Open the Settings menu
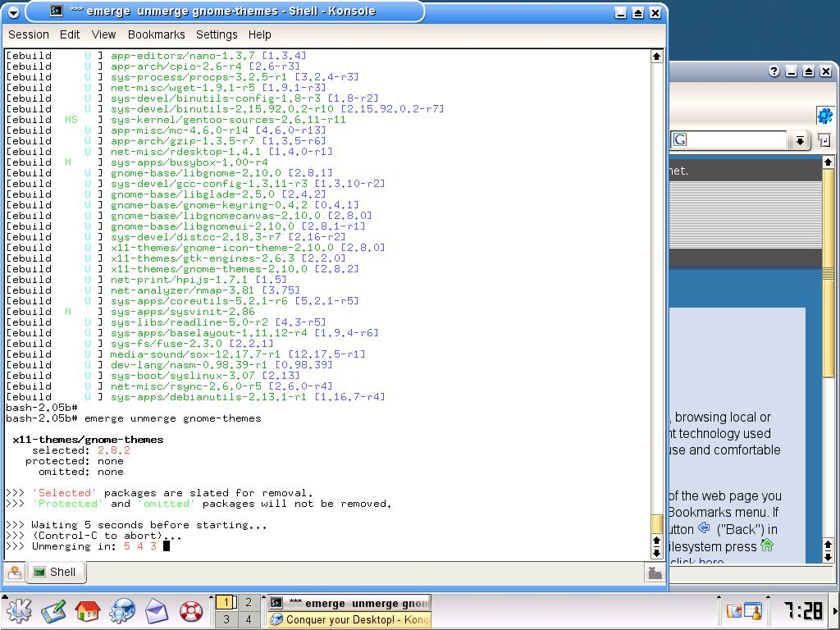 (217, 34)
